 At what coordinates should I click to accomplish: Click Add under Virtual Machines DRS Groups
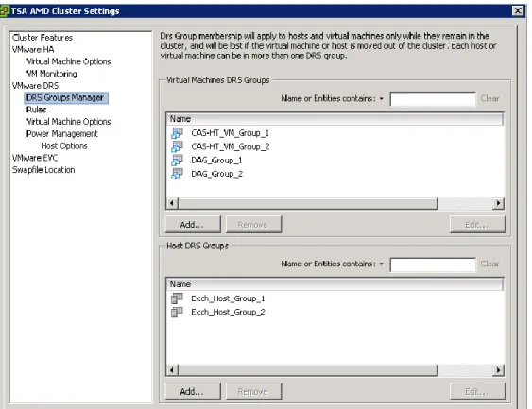[193, 225]
